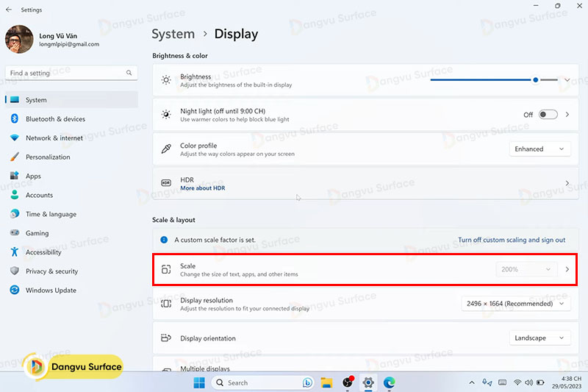Click the Windows Update icon in sidebar

click(x=14, y=291)
